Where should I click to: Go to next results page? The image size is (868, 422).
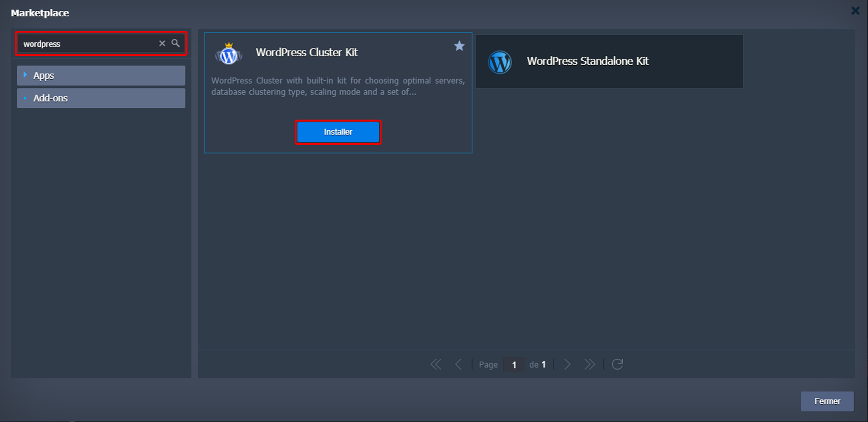coord(567,364)
